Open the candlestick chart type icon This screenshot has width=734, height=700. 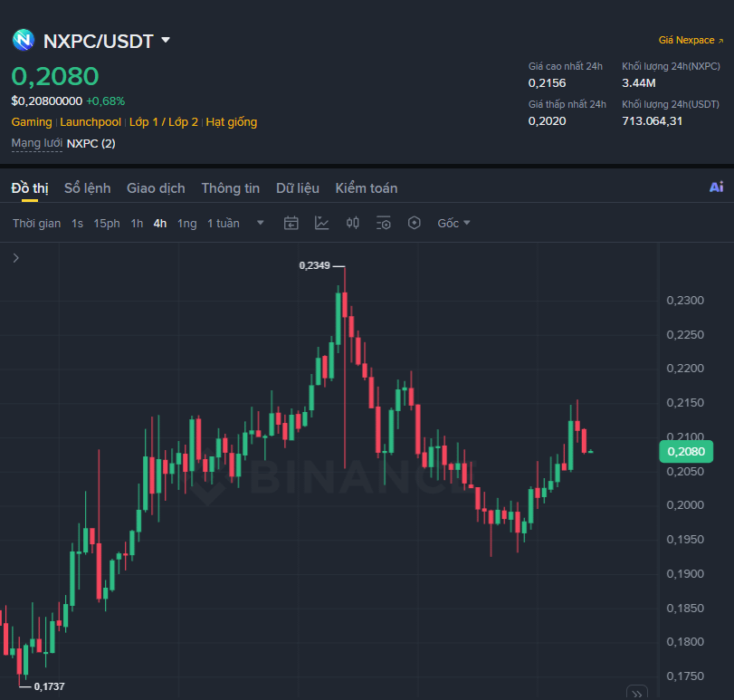click(352, 223)
